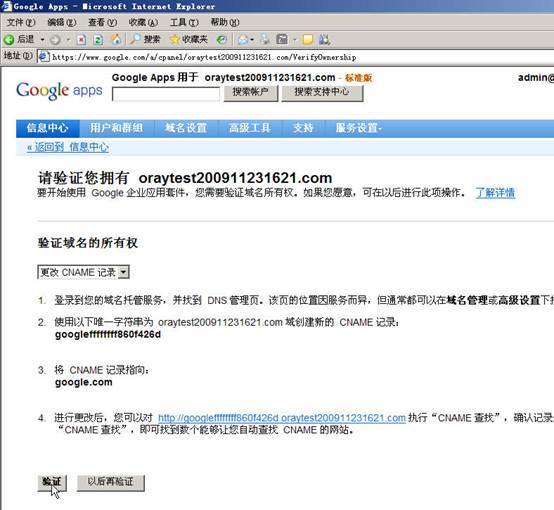Click the Back (后退) arrow icon
Screen dimensions: 554x510
point(9,40)
